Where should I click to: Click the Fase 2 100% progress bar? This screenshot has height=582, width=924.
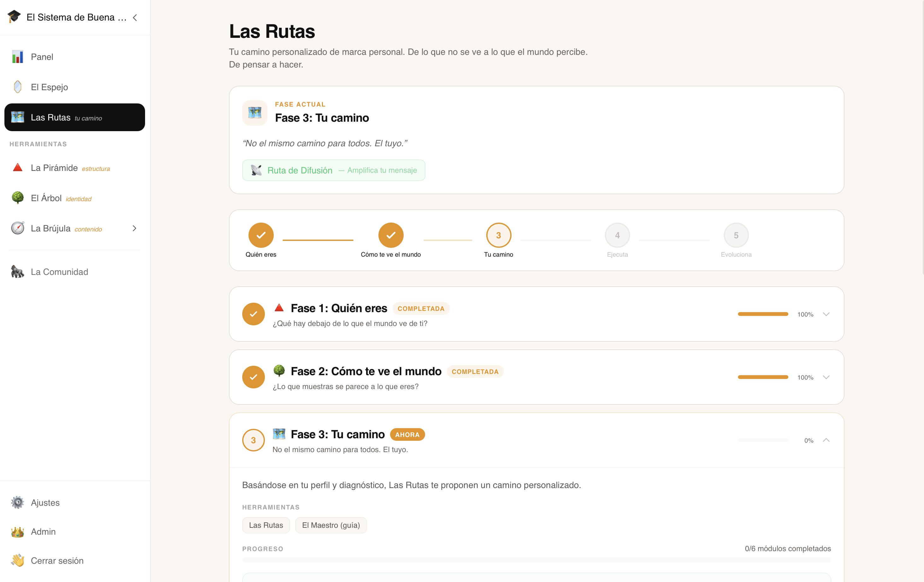(x=763, y=377)
